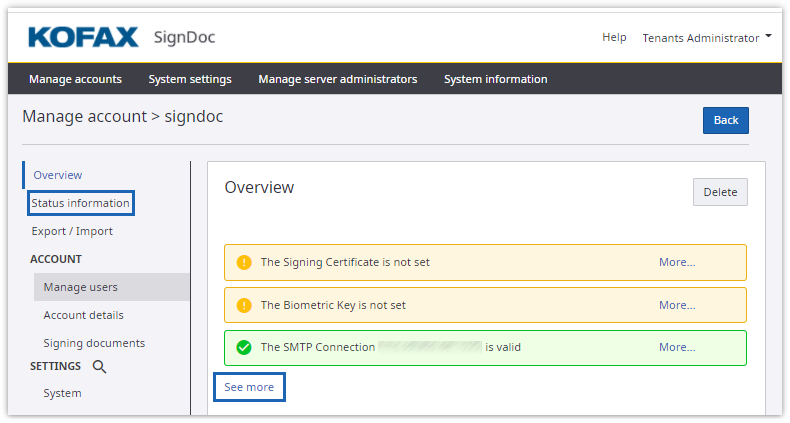The height and width of the screenshot is (423, 790).
Task: Select Manage users in the sidebar
Action: pyautogui.click(x=80, y=287)
